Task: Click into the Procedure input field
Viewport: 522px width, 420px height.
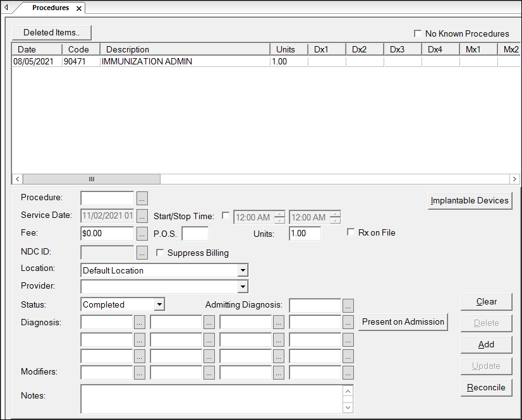Action: (x=107, y=198)
